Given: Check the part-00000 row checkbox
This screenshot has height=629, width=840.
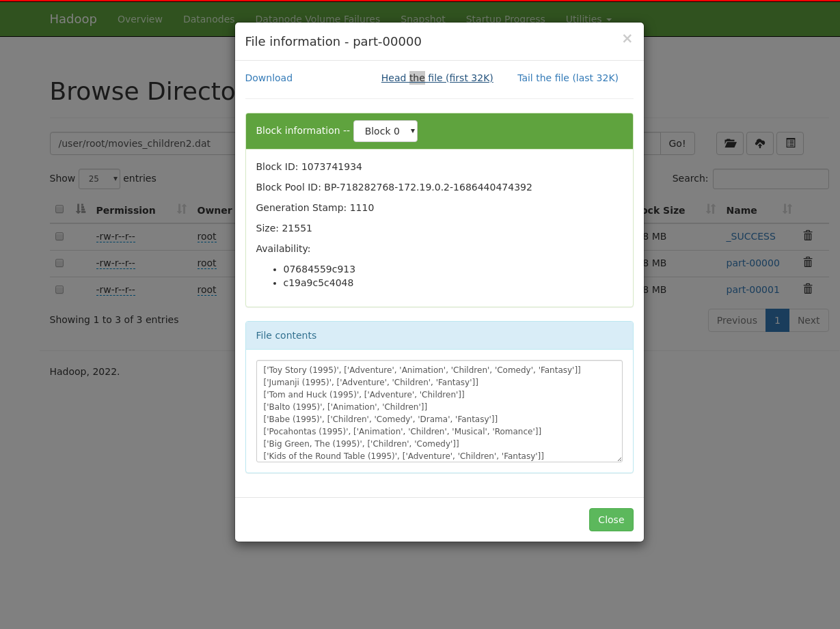Looking at the screenshot, I should (x=59, y=263).
